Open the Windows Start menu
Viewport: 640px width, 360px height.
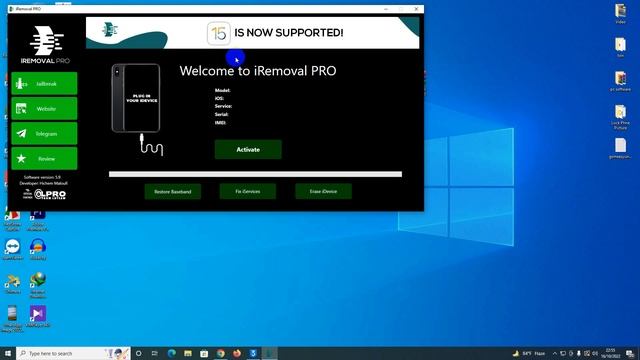pyautogui.click(x=8, y=353)
